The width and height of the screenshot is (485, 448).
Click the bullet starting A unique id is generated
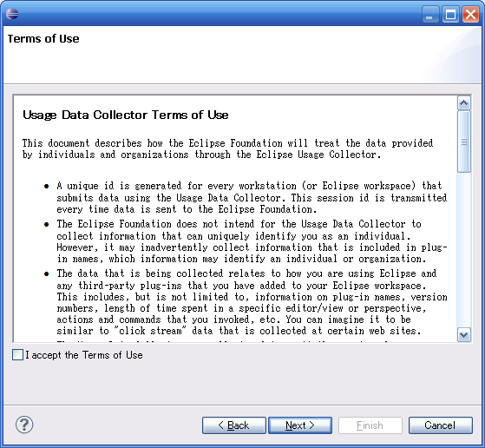(x=252, y=198)
